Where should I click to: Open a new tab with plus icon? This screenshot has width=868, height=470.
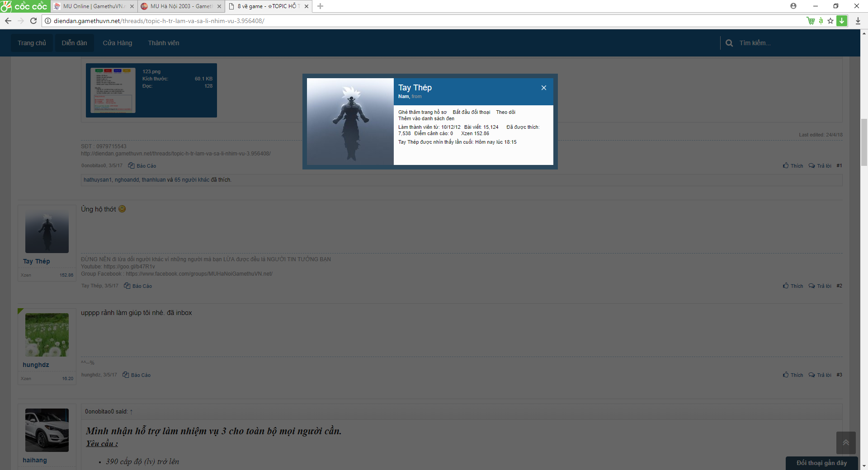pyautogui.click(x=320, y=6)
